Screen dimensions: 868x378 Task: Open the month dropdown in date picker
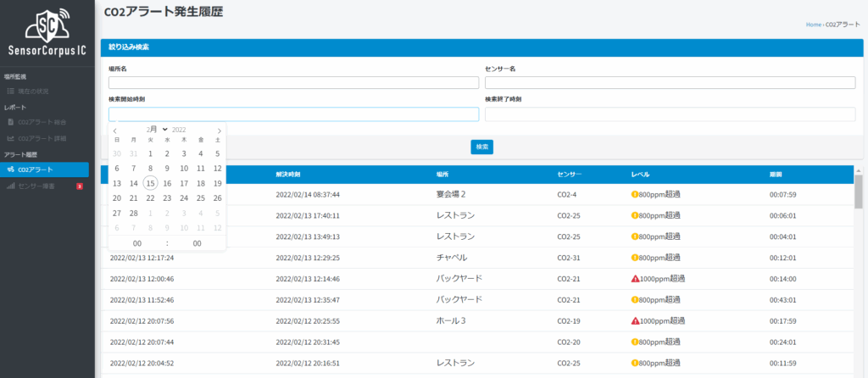coord(157,130)
